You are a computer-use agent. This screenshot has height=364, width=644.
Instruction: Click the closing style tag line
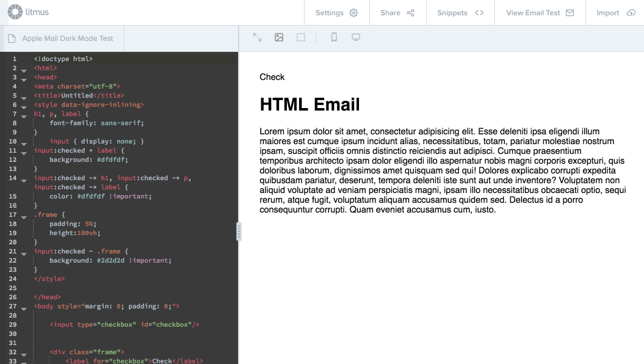(x=49, y=278)
